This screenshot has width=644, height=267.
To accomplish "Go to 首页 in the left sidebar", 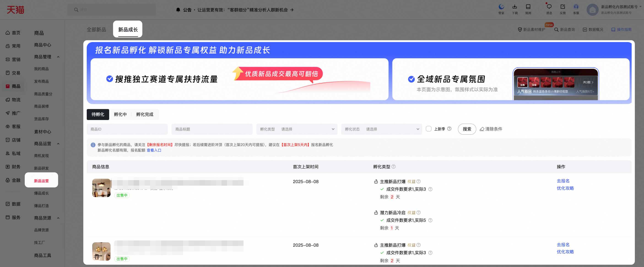I will (13, 33).
